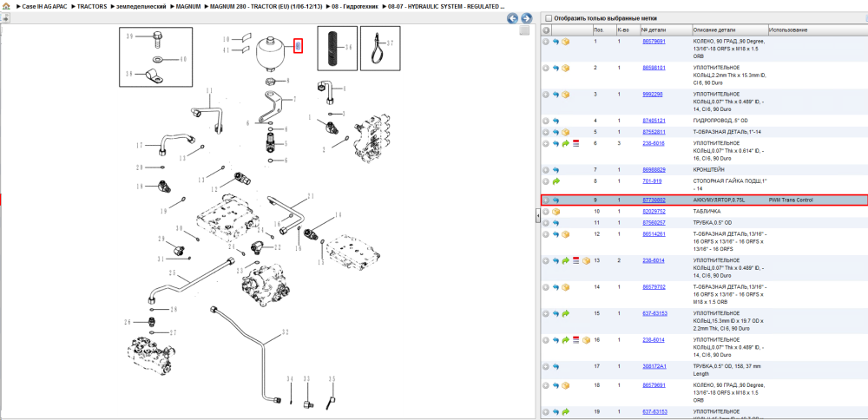
Task: Click the square button at diagram top-right
Action: [x=524, y=31]
